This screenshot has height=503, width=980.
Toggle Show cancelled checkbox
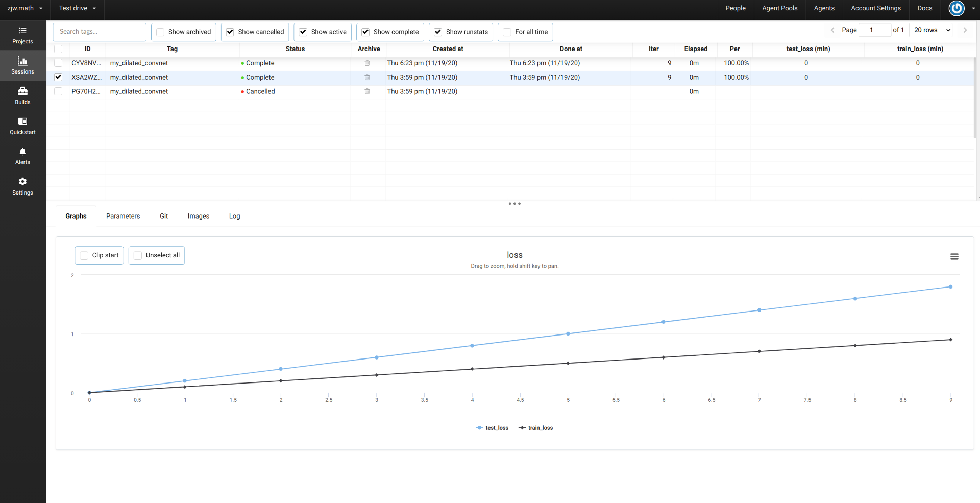click(230, 32)
